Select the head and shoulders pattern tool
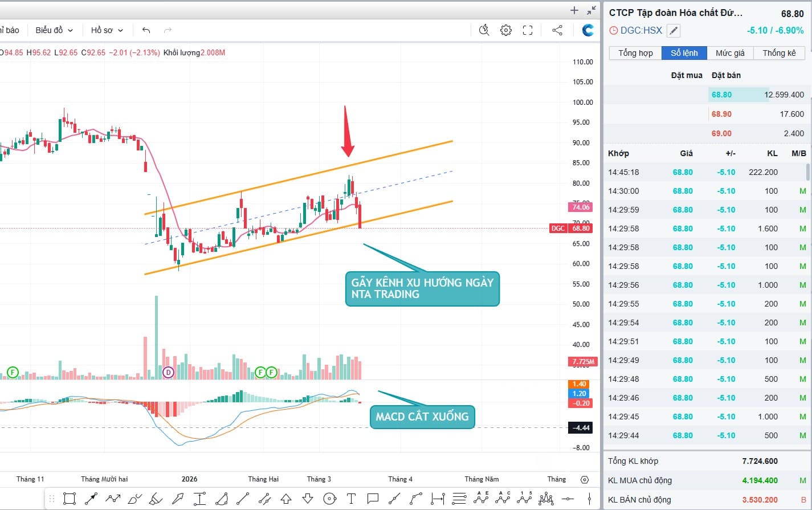This screenshot has height=510, width=812. tap(546, 499)
